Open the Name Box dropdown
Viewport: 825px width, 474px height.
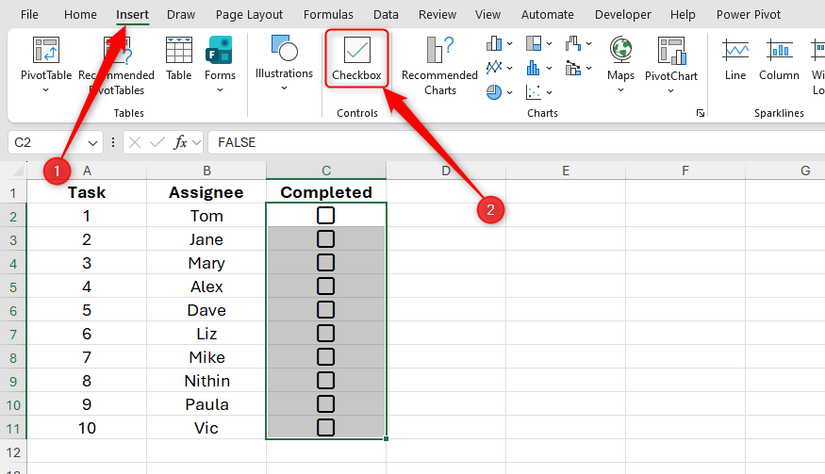93,143
